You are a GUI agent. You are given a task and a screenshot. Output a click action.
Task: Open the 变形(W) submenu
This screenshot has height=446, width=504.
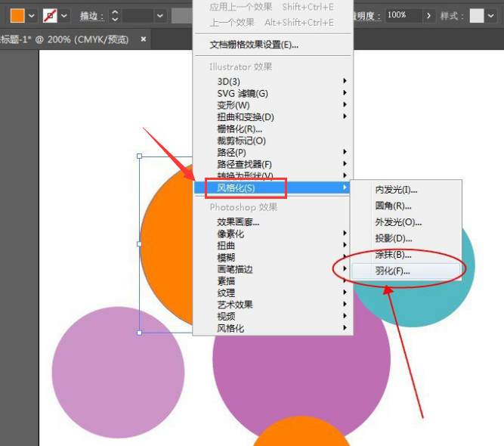pyautogui.click(x=274, y=105)
